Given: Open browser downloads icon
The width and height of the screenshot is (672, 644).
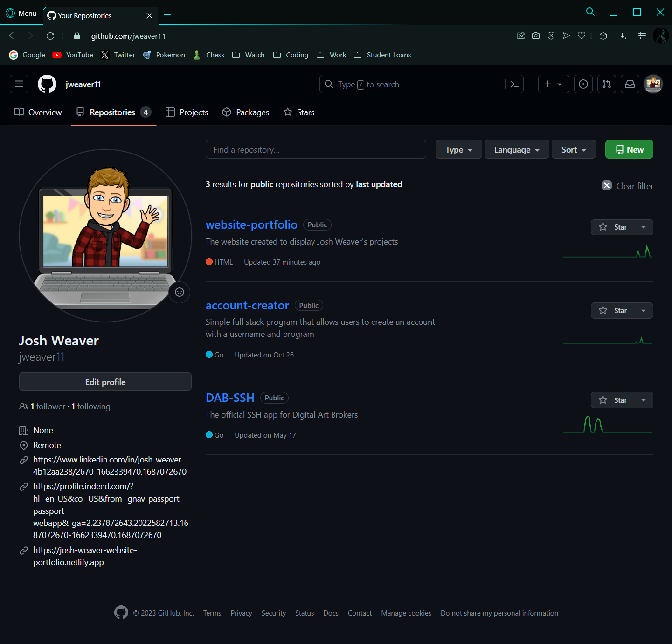Looking at the screenshot, I should [622, 36].
